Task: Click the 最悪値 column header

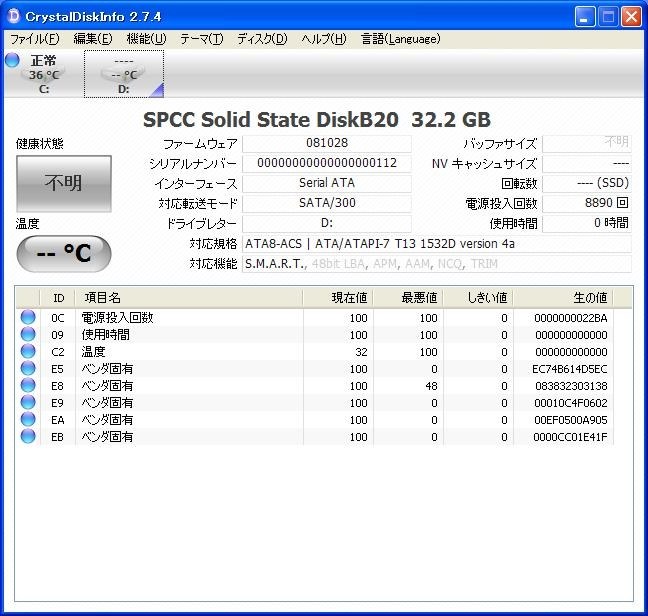Action: (x=408, y=297)
